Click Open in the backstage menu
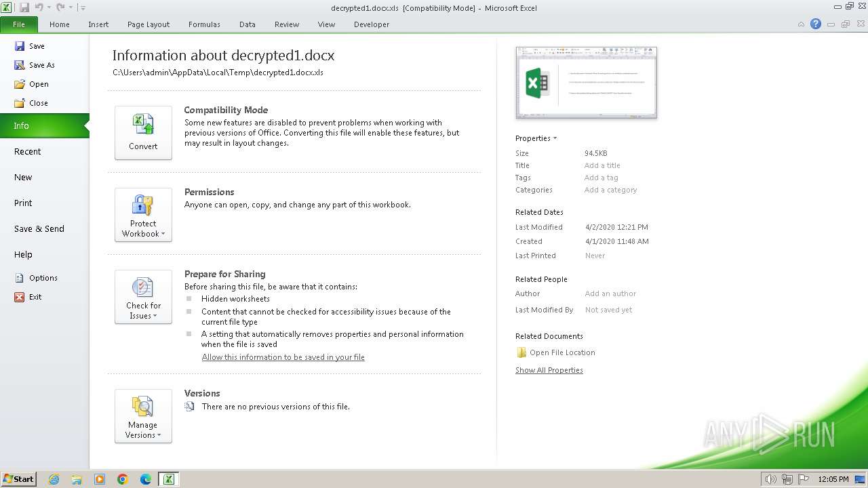 pyautogui.click(x=32, y=84)
